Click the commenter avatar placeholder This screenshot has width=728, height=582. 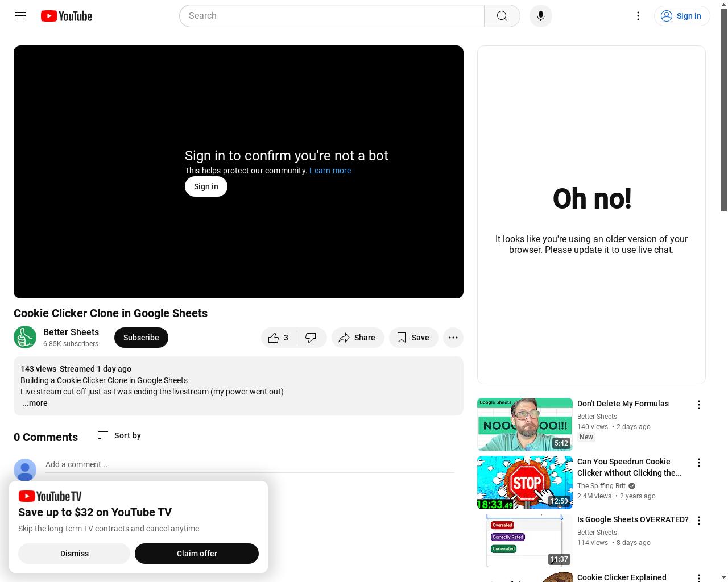coord(25,470)
